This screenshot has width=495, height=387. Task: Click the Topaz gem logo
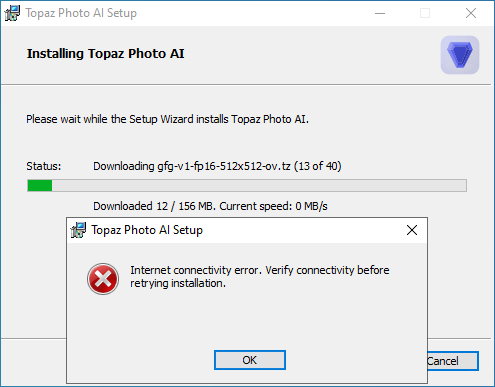460,55
